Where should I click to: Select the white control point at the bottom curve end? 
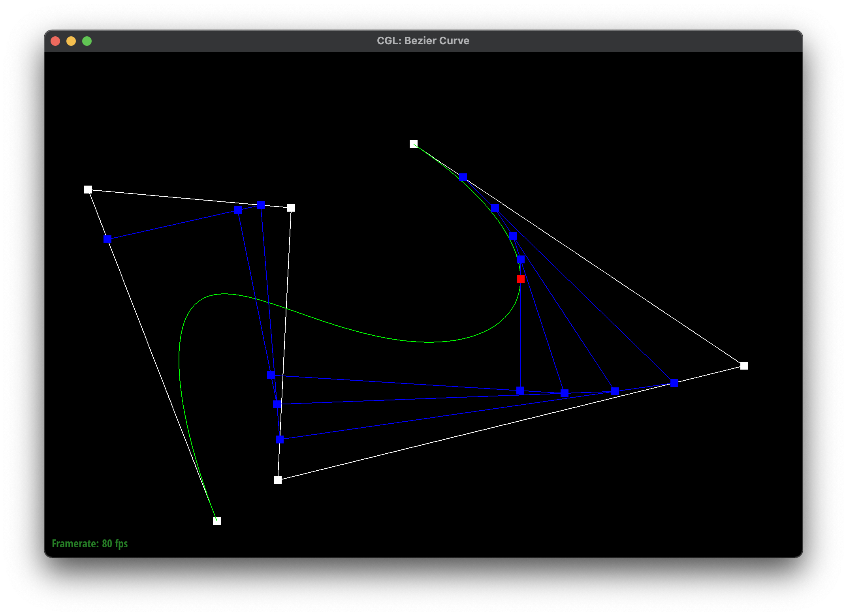tap(216, 521)
